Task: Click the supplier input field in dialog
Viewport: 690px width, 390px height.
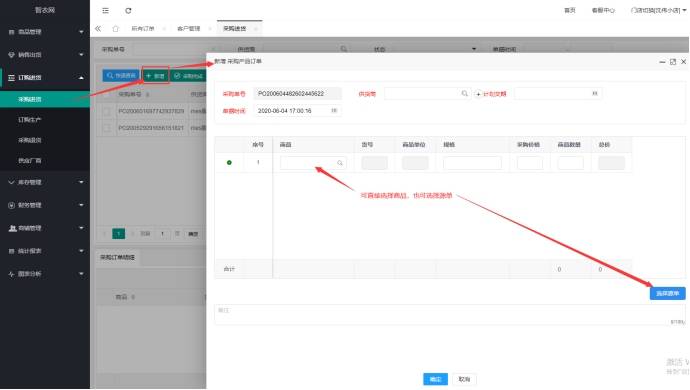Action: pos(427,93)
